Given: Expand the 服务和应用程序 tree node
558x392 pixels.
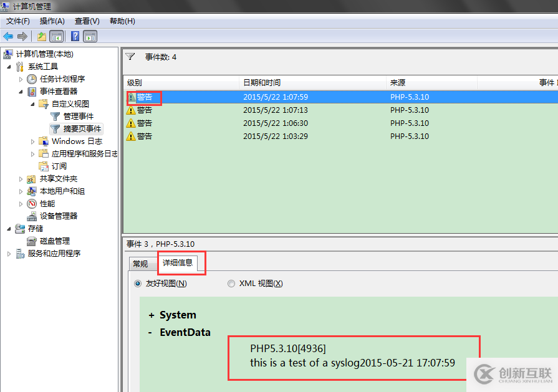Looking at the screenshot, I should click(x=9, y=254).
